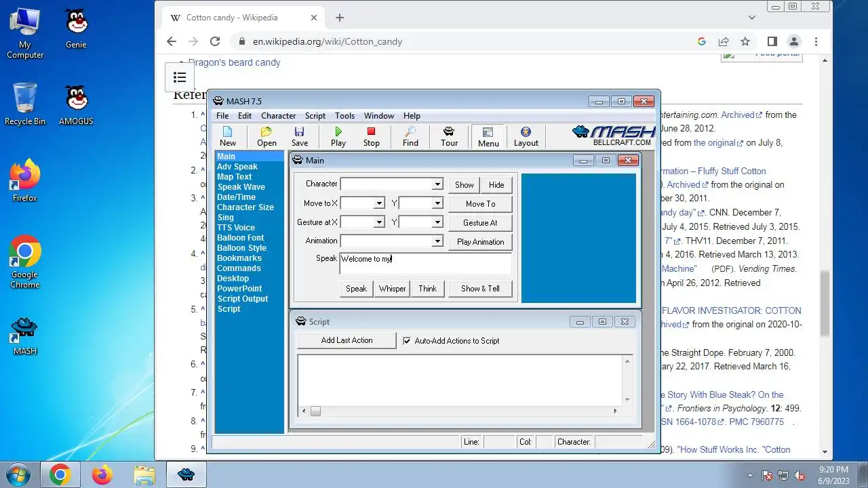The image size is (868, 488).
Task: Show hidden system tray icons arrow
Action: [750, 475]
